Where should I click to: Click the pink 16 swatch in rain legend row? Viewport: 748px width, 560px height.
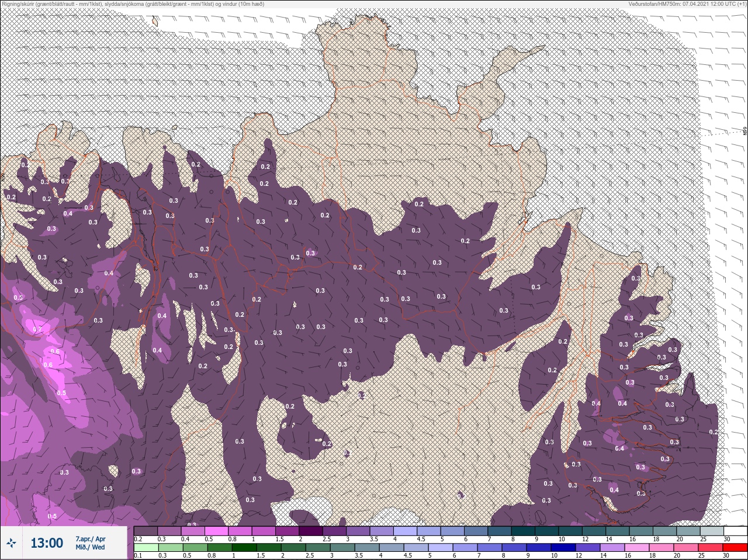(x=636, y=548)
